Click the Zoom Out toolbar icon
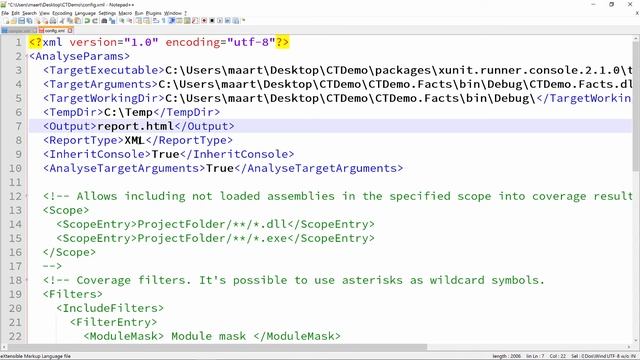This screenshot has height=360, width=640. click(x=129, y=20)
